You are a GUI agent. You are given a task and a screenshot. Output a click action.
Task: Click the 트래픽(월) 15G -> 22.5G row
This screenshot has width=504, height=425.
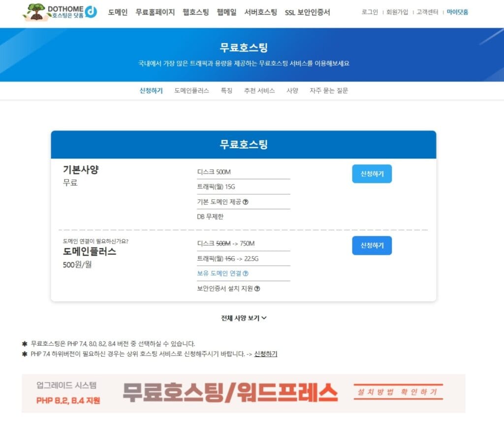pos(243,259)
